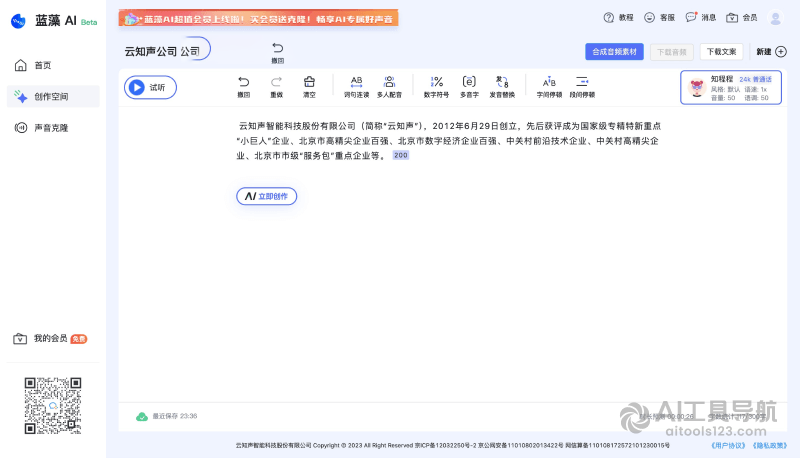Open 会员 in the top bar
This screenshot has width=800, height=458.
click(x=742, y=17)
